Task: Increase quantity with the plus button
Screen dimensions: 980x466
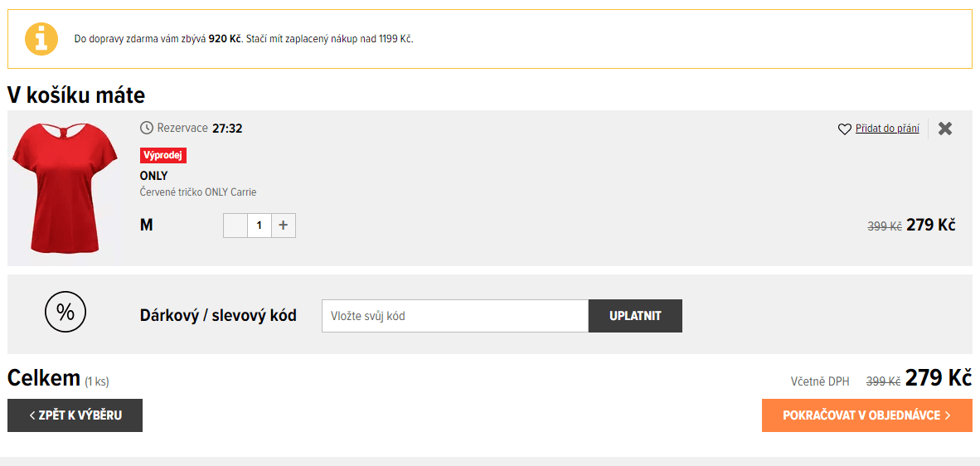Action: point(283,226)
